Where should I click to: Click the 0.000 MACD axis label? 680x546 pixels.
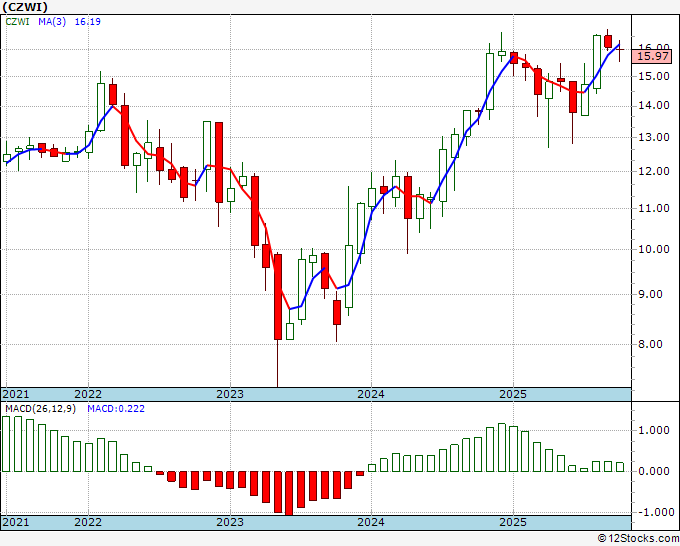point(654,471)
